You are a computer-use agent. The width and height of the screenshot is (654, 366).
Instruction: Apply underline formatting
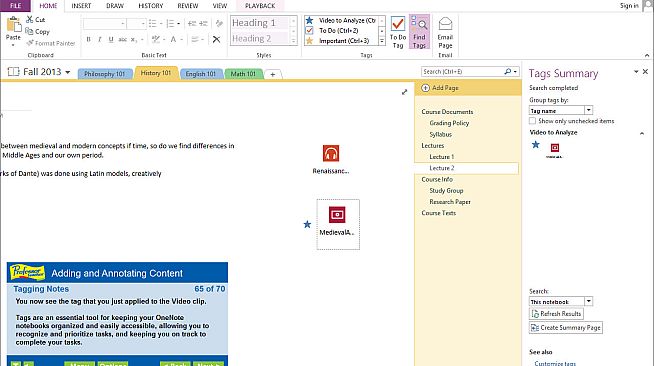pyautogui.click(x=111, y=39)
